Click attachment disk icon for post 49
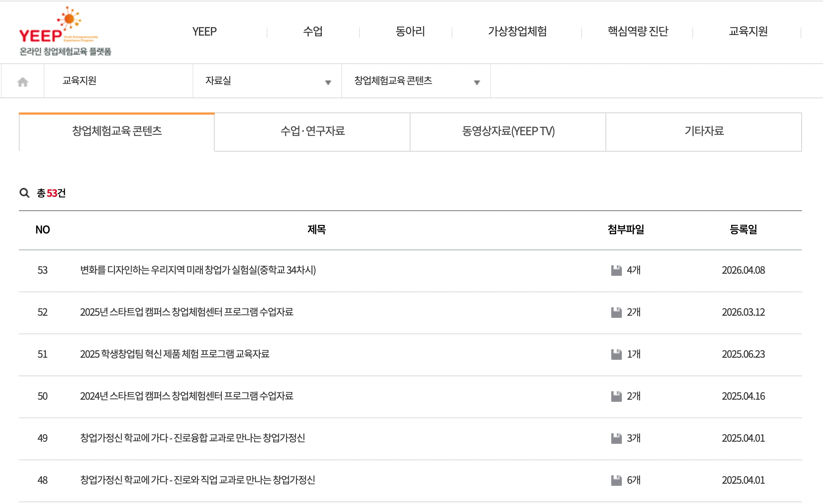 pos(616,438)
